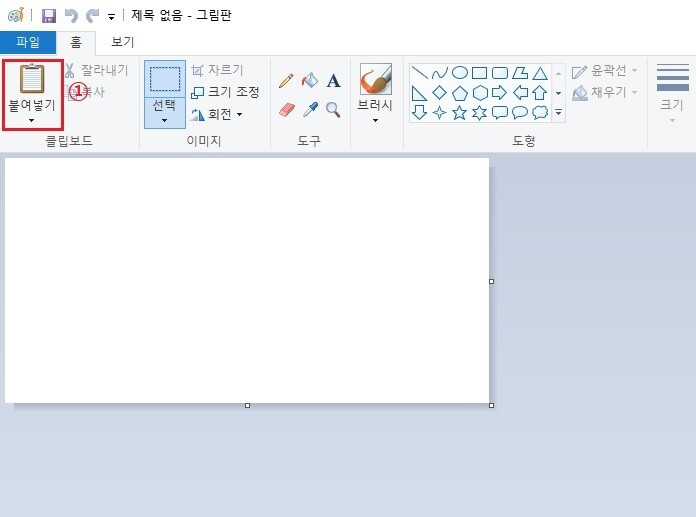Click the Save floppy disk icon
This screenshot has width=696, height=517.
(x=48, y=16)
